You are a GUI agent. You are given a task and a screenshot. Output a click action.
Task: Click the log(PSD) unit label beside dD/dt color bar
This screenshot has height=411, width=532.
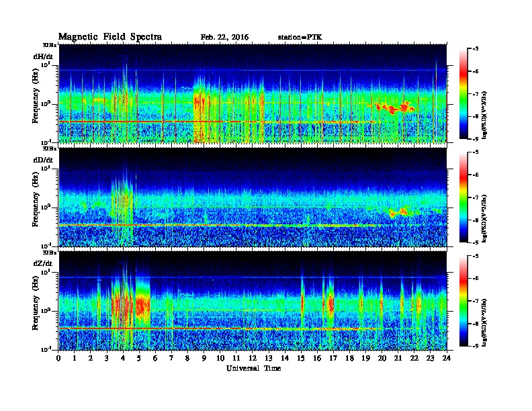[485, 218]
